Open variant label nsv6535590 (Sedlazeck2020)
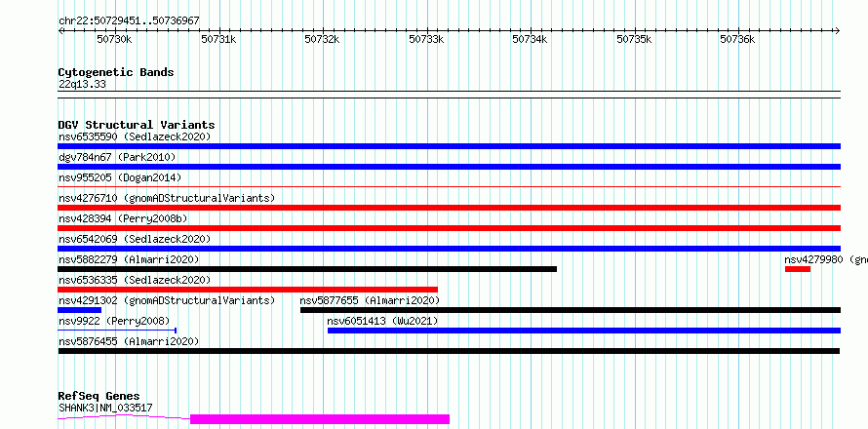 point(135,136)
